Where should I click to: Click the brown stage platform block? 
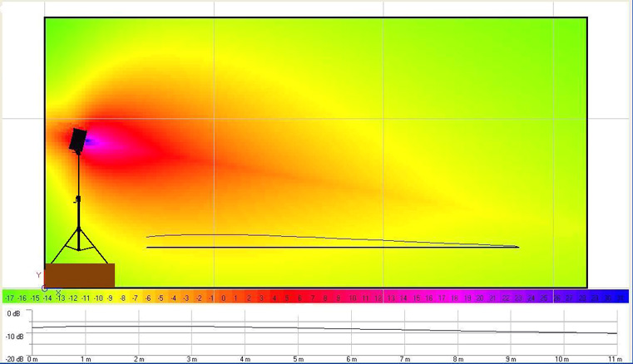(x=80, y=274)
